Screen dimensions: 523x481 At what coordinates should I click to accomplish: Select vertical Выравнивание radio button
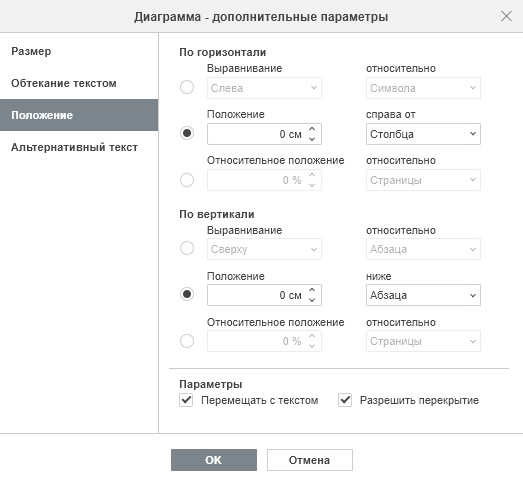click(x=187, y=248)
